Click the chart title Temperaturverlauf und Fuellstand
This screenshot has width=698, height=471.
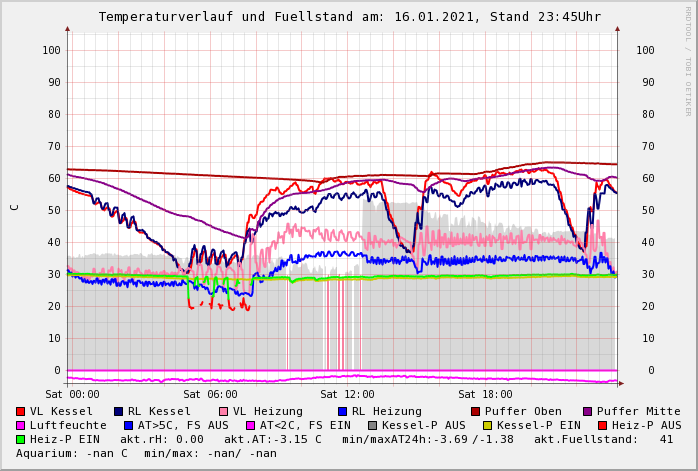[x=349, y=17]
